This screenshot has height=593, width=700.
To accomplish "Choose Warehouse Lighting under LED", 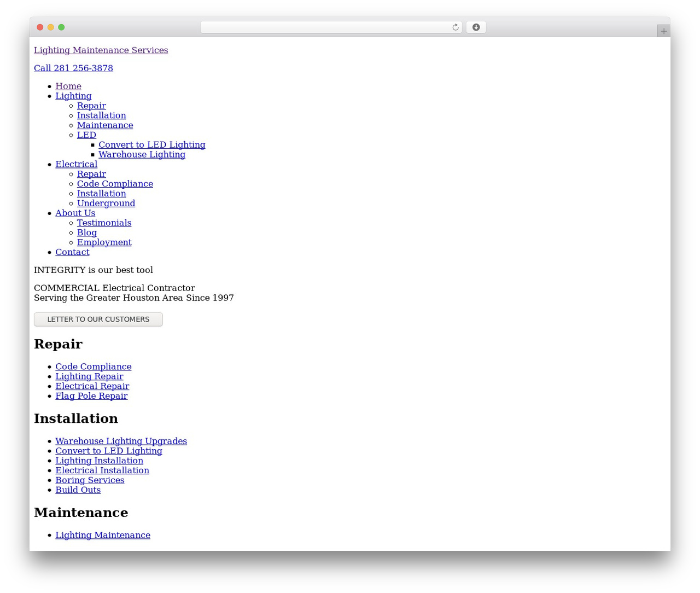I will (x=142, y=155).
